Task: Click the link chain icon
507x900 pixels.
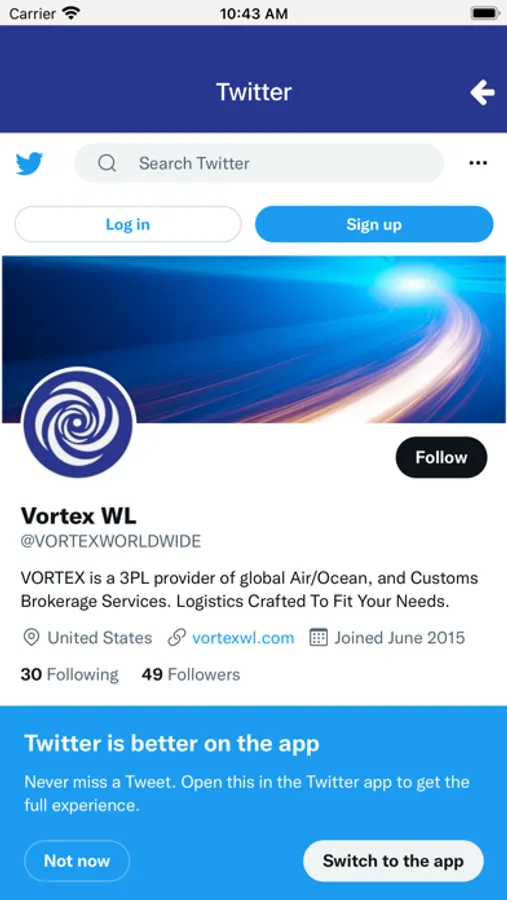Action: click(x=176, y=638)
